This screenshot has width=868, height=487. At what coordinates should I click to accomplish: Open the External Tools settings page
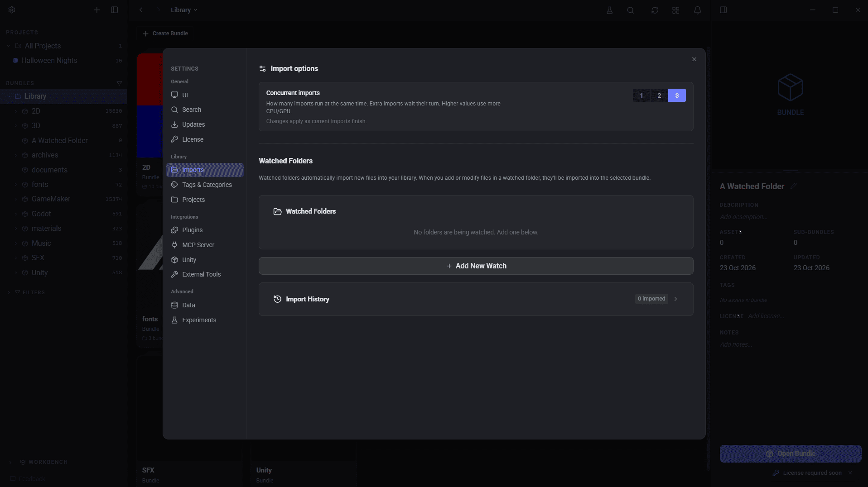click(205, 274)
